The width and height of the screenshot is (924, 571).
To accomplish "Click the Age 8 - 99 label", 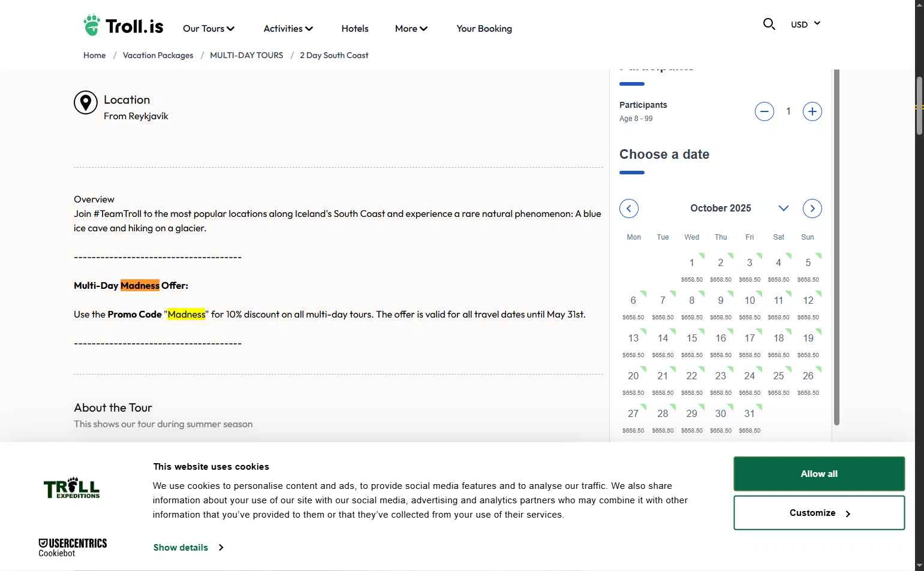I will click(x=636, y=119).
